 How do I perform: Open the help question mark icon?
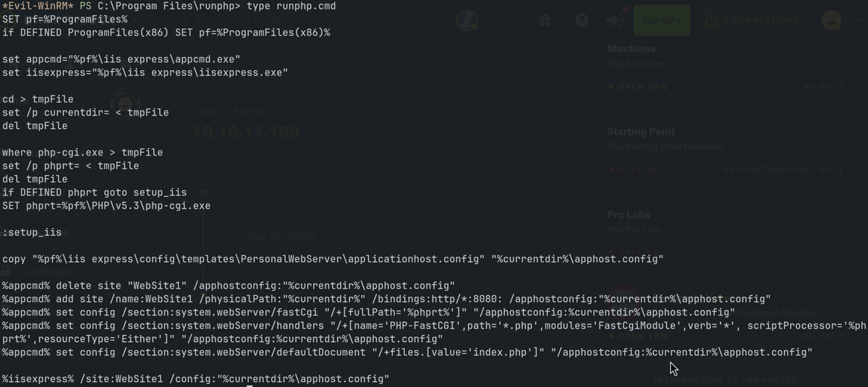click(x=582, y=21)
